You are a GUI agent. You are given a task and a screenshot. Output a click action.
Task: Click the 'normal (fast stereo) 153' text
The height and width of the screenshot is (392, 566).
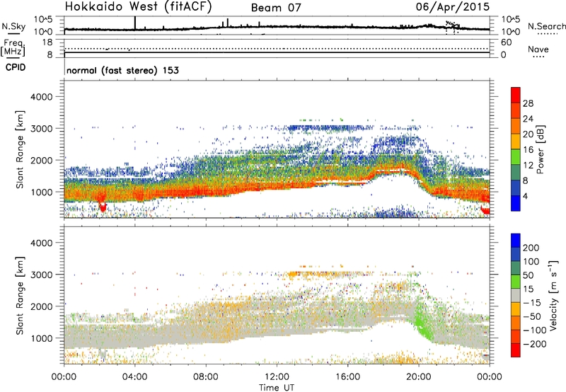pyautogui.click(x=122, y=70)
